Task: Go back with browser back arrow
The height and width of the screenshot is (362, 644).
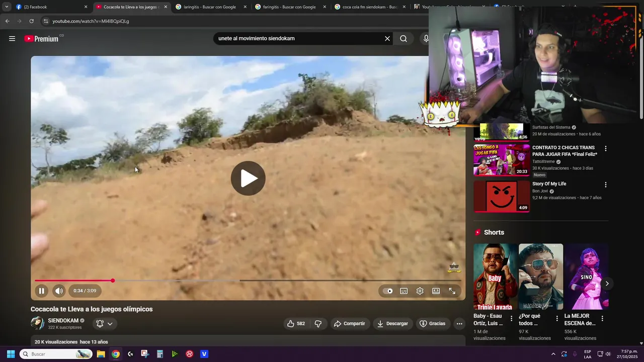Action: [x=7, y=21]
